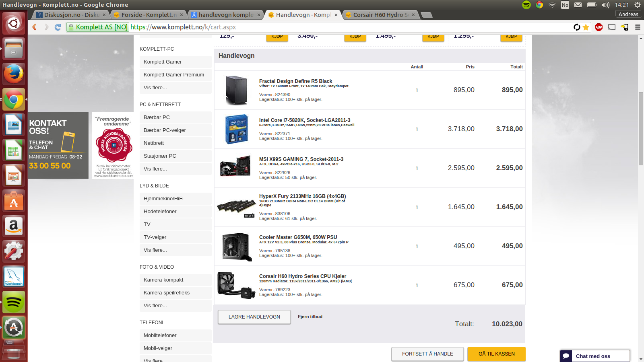Open the Chrome hamburger menu
This screenshot has width=644, height=362.
638,27
